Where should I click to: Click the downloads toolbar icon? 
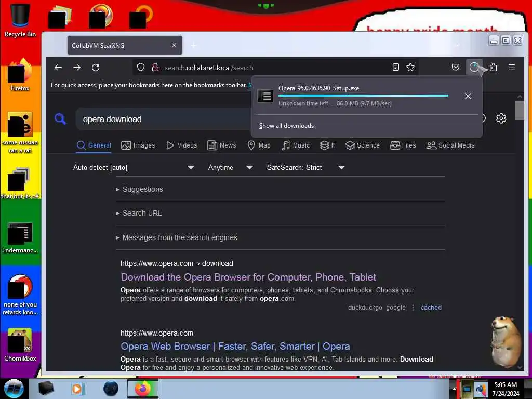click(x=474, y=67)
